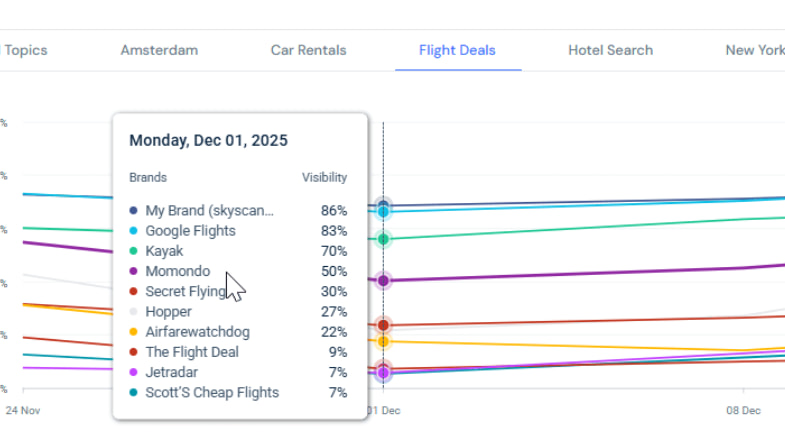The height and width of the screenshot is (440, 785).
Task: Click the cyan Google Flights data point
Action: pos(383,212)
